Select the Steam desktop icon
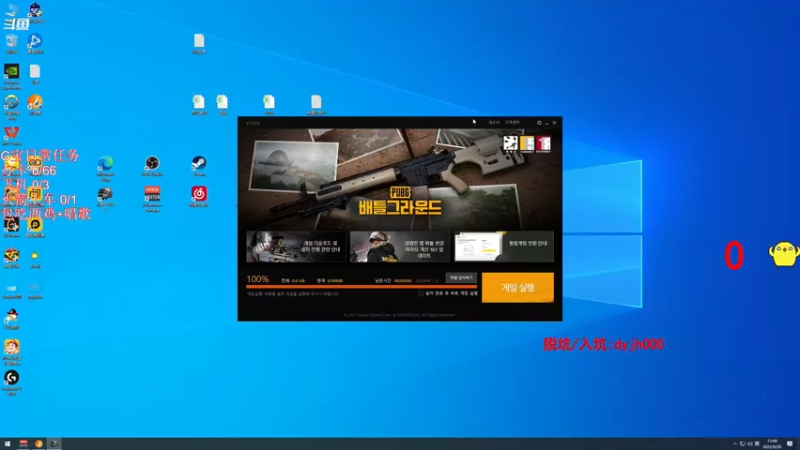800x450 pixels. (199, 166)
